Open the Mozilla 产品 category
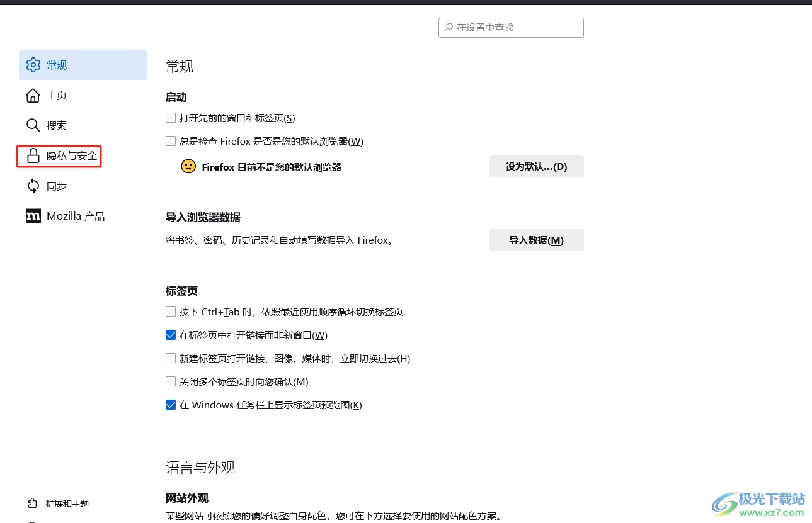This screenshot has height=523, width=812. (83, 216)
